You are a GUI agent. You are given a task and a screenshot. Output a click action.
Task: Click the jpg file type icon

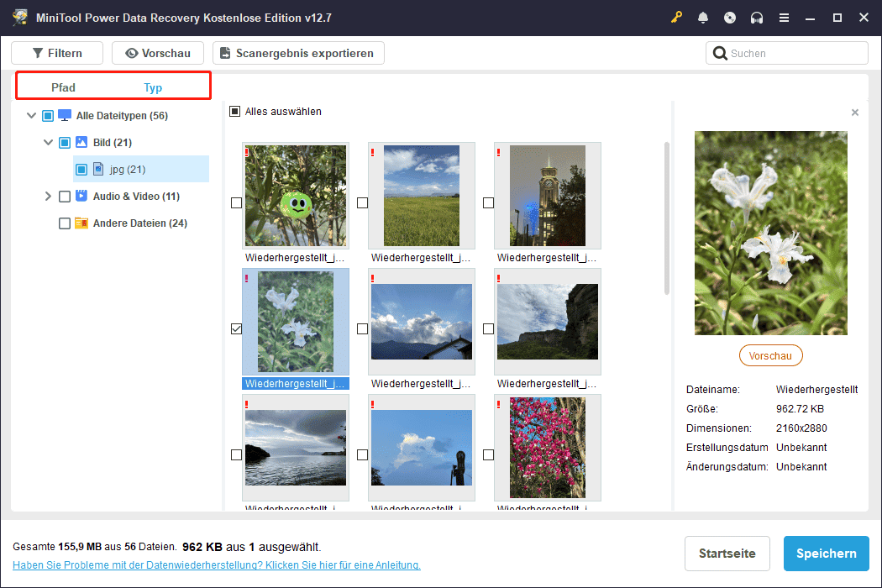98,170
